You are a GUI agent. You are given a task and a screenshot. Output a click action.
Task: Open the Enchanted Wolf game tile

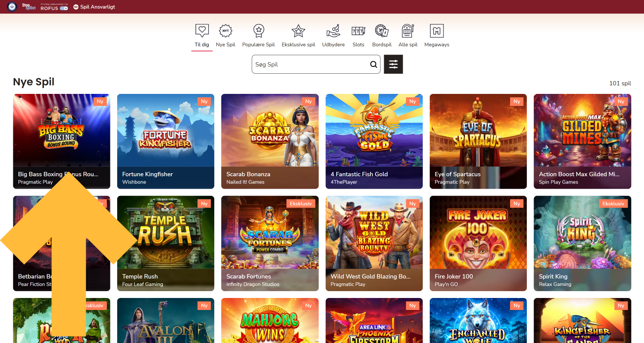click(x=478, y=321)
